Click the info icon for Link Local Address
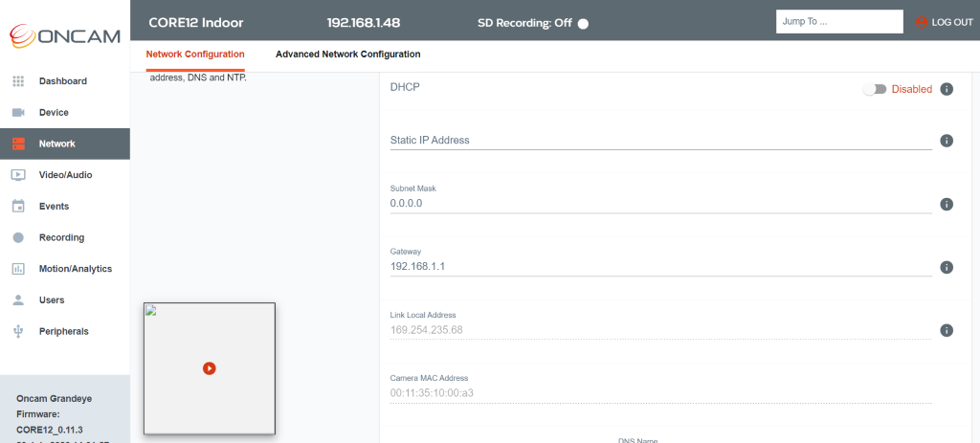Screen dimensions: 980x443 point(947,330)
